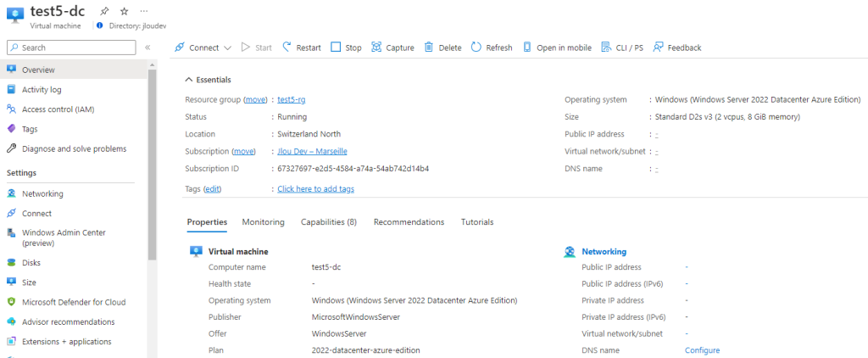The height and width of the screenshot is (358, 868).
Task: Click here to add tags link
Action: coord(315,189)
